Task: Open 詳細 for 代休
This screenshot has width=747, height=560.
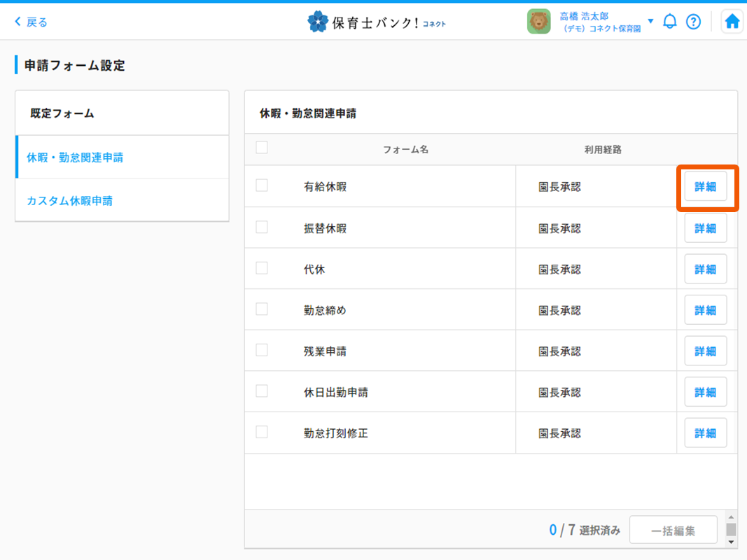Action: 705,269
